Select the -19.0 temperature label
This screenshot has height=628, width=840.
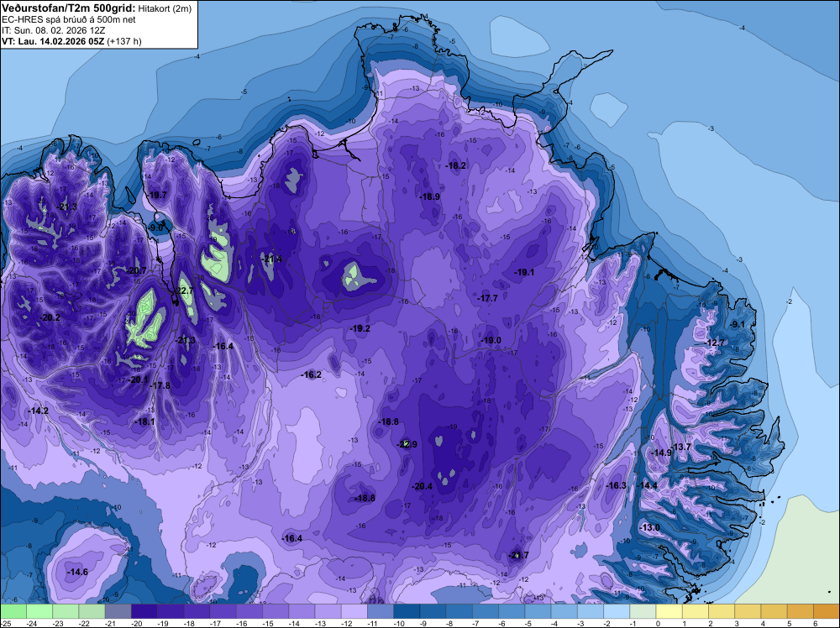[x=491, y=341]
